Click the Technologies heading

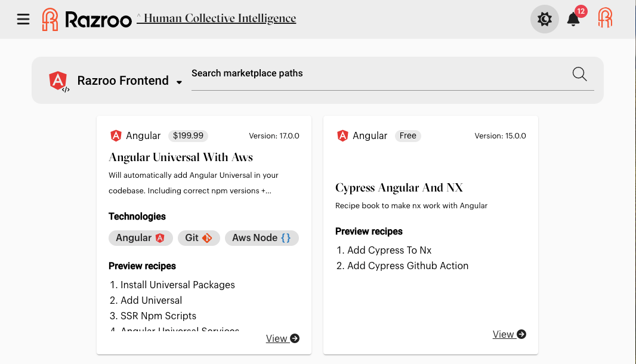click(137, 217)
